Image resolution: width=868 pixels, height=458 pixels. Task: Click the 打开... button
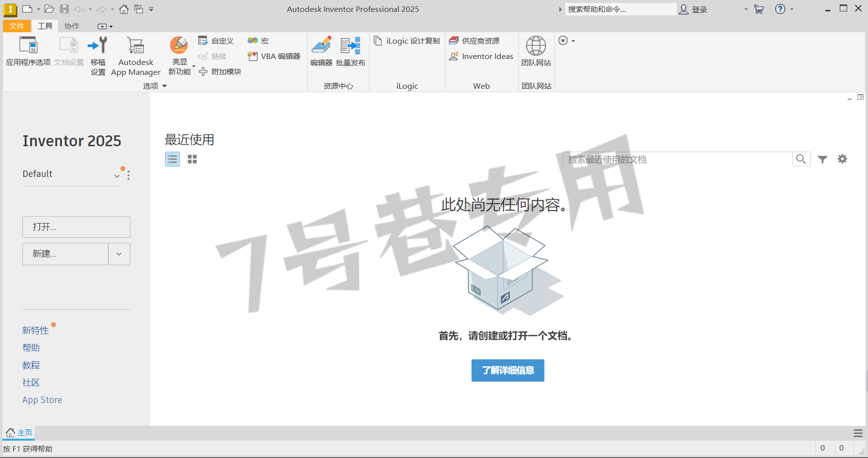[76, 227]
